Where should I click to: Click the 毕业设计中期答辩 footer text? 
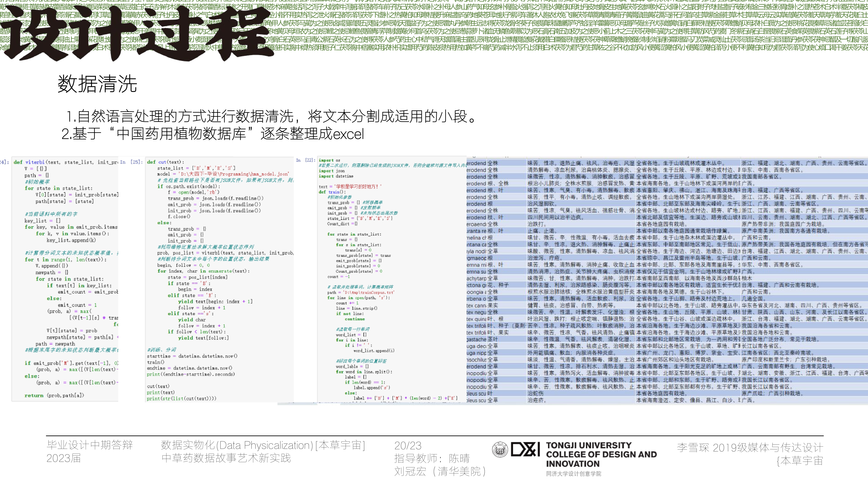click(90, 445)
